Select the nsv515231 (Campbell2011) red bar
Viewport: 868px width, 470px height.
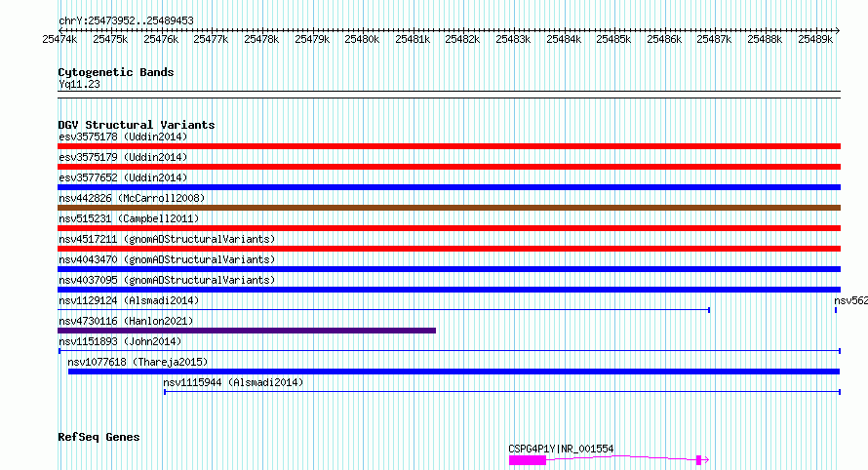pos(449,228)
